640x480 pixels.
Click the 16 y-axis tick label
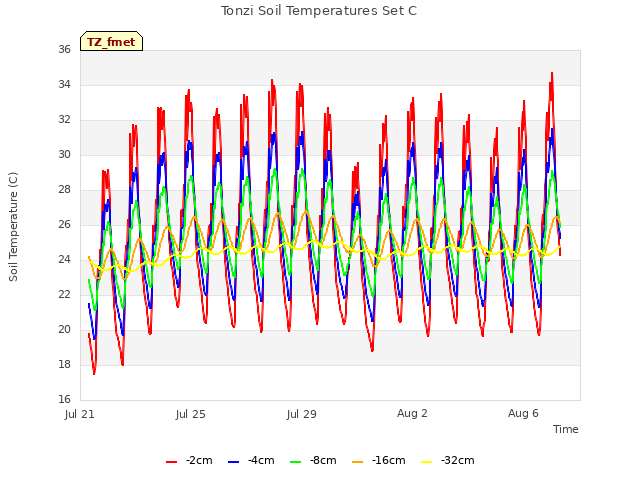click(64, 399)
